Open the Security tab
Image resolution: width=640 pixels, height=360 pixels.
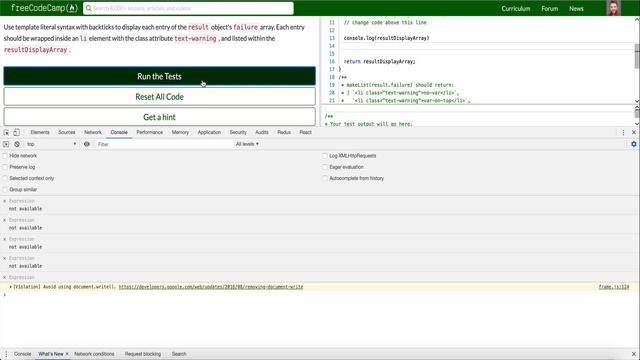click(x=238, y=132)
